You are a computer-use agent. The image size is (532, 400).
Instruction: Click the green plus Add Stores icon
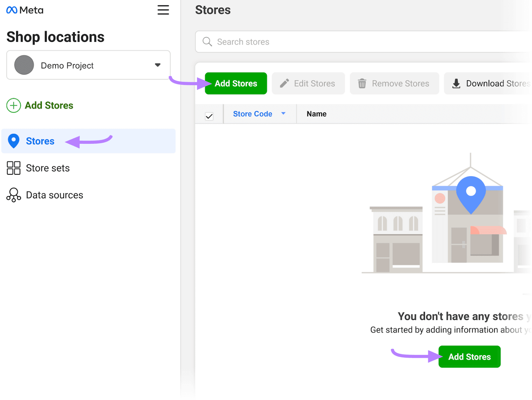pyautogui.click(x=13, y=105)
